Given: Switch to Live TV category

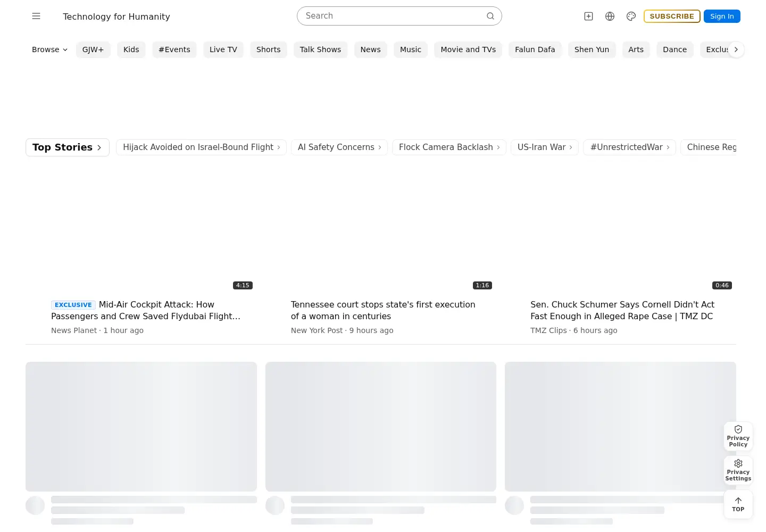Looking at the screenshot, I should pyautogui.click(x=223, y=49).
